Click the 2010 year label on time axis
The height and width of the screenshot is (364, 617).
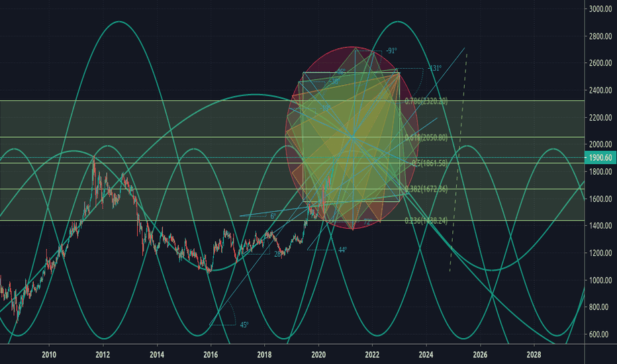click(x=49, y=355)
